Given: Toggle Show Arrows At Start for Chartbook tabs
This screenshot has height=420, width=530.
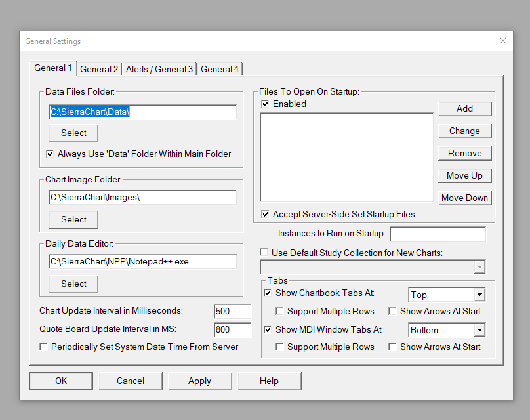Looking at the screenshot, I should click(x=392, y=311).
